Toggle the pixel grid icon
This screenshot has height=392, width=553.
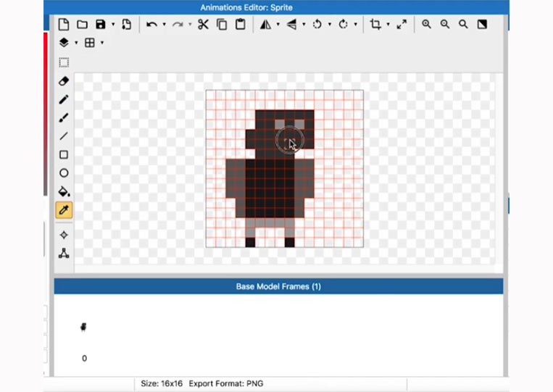pyautogui.click(x=90, y=43)
